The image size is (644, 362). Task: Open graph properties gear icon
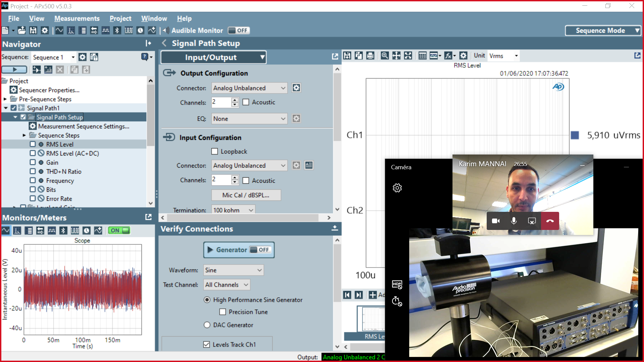coord(463,56)
